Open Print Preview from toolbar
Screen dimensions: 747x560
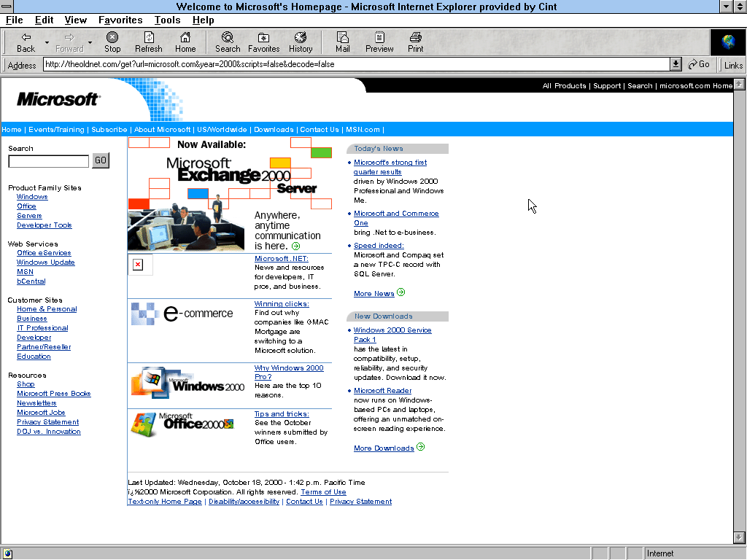379,42
